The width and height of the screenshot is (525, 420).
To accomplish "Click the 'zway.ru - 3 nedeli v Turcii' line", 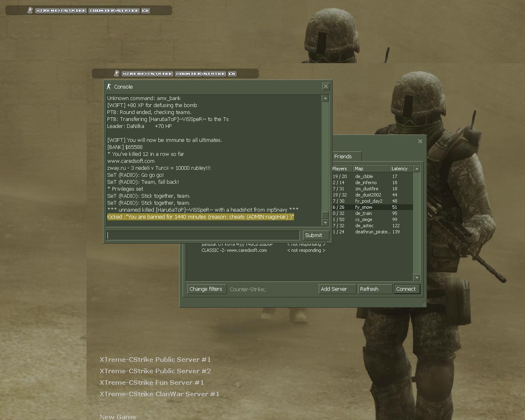I will [159, 168].
